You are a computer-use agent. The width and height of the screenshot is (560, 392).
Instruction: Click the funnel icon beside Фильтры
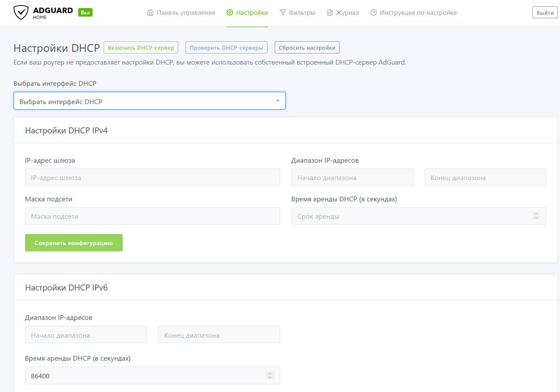[283, 13]
